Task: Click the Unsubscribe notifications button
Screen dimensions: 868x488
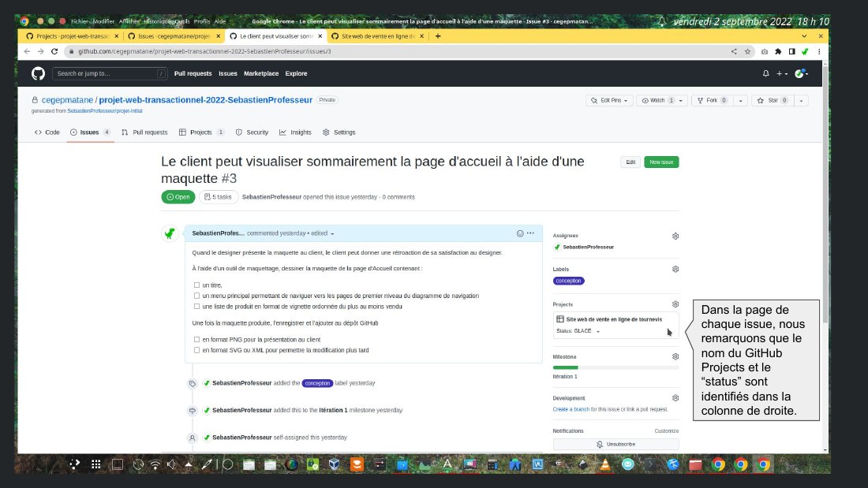Action: [615, 445]
